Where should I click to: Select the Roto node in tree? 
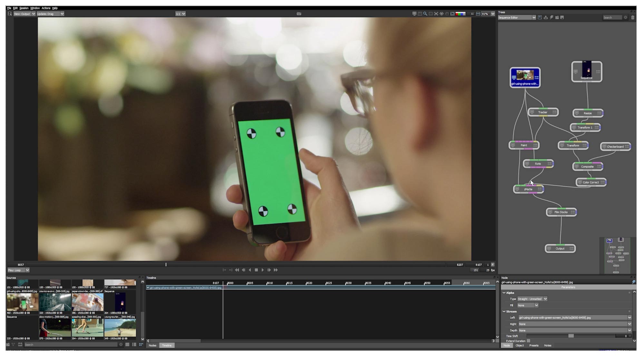pyautogui.click(x=538, y=164)
